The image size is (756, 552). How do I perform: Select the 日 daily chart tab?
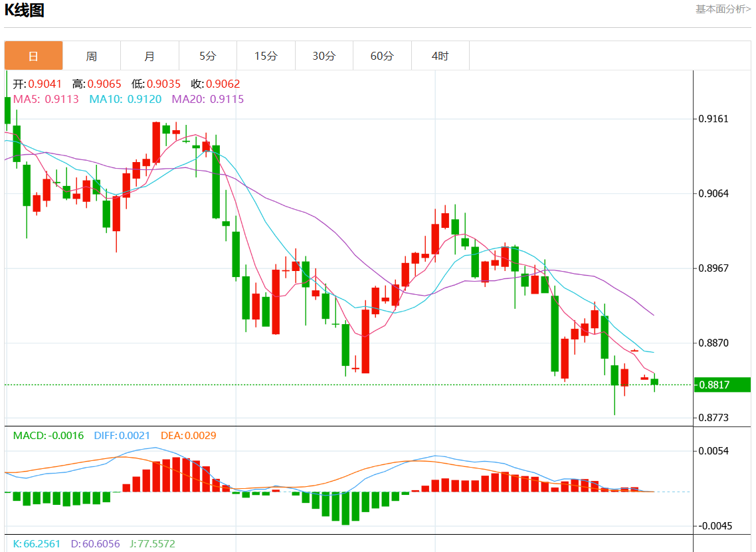click(33, 56)
